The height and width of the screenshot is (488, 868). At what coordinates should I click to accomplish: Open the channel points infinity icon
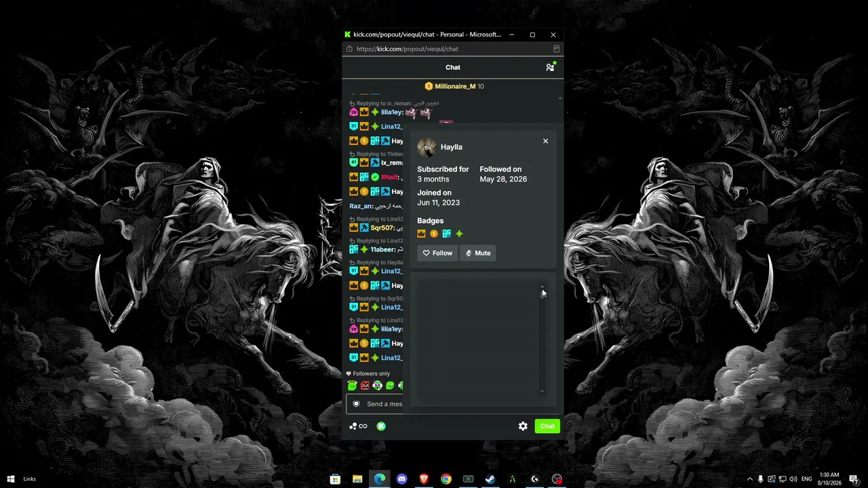click(358, 426)
